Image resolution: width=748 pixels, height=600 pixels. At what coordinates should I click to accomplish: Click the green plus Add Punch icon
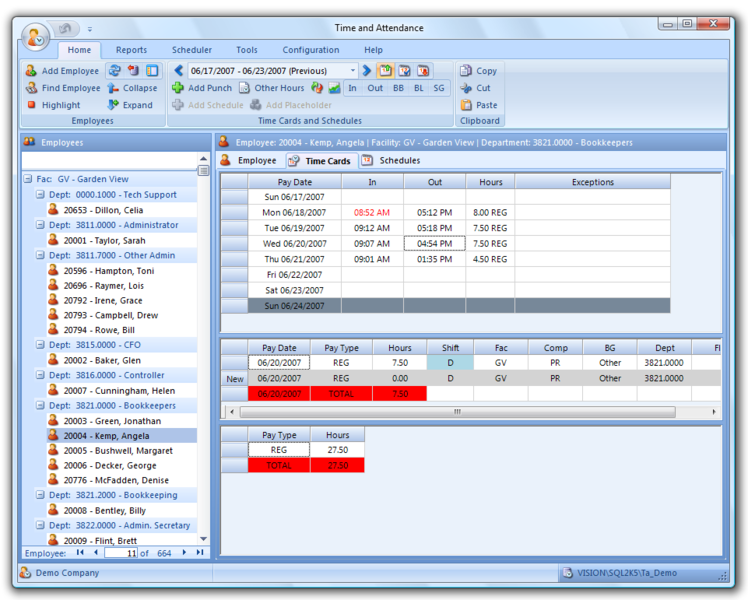coord(178,88)
